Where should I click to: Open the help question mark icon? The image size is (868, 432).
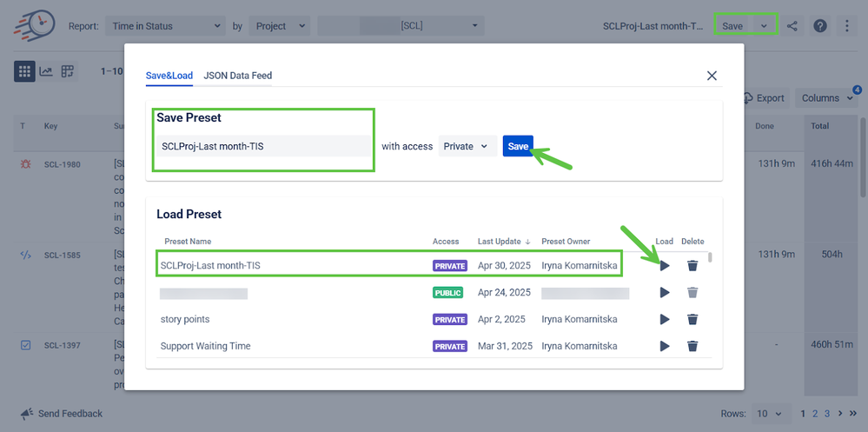[820, 26]
